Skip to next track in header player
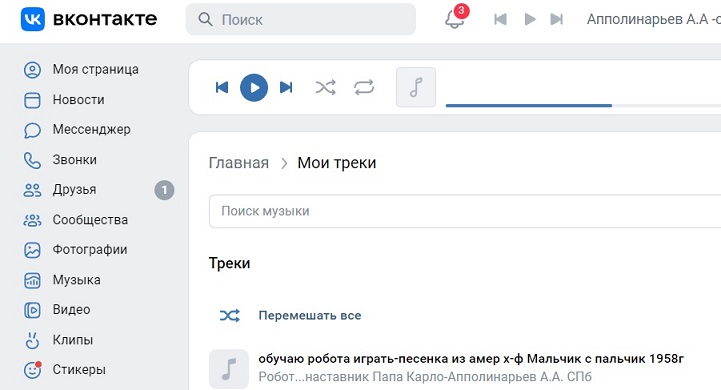The image size is (721, 390). coord(557,19)
